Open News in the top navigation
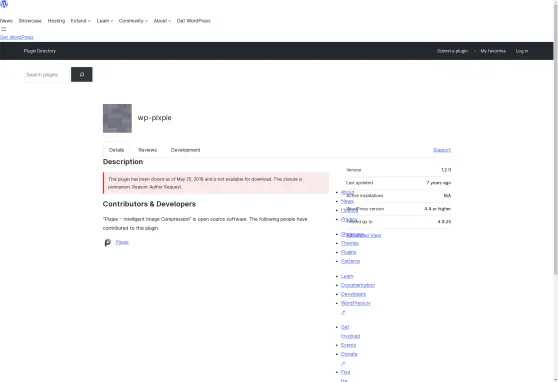This screenshot has height=382, width=558. point(6,21)
